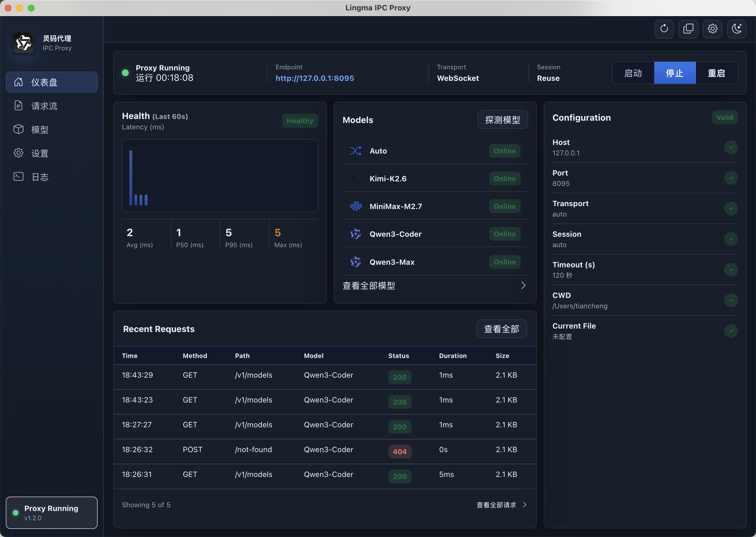The height and width of the screenshot is (537, 756).
Task: Click the Qwen3-Max model icon
Action: (x=355, y=262)
